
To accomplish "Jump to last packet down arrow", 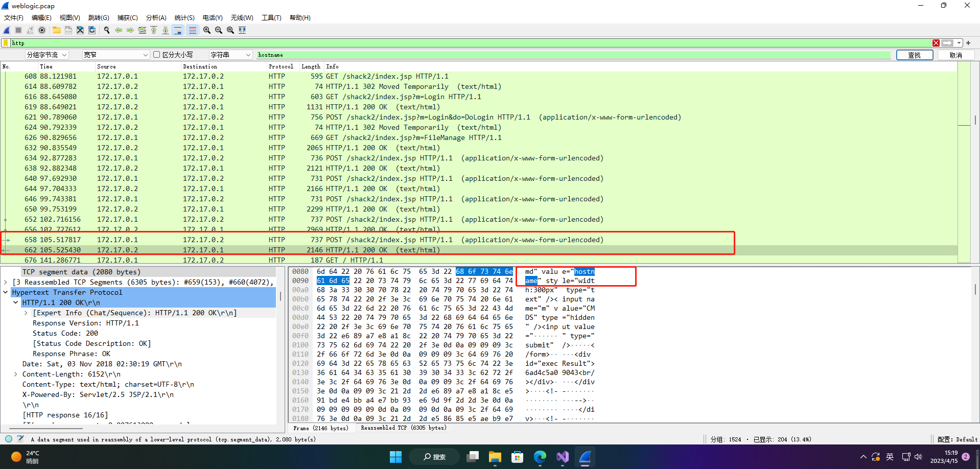I will click(x=166, y=30).
